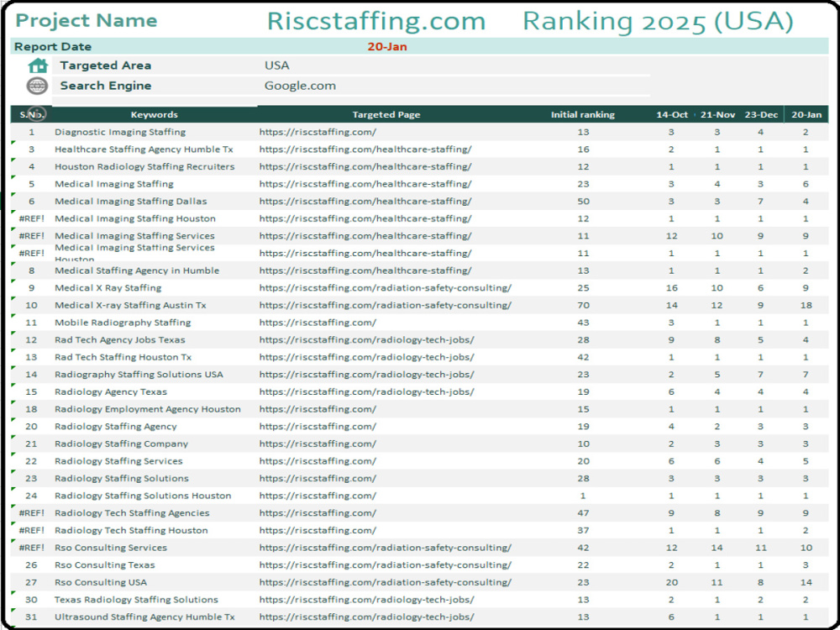Click the Riscstaffing.com project title
840x630 pixels.
tap(376, 21)
